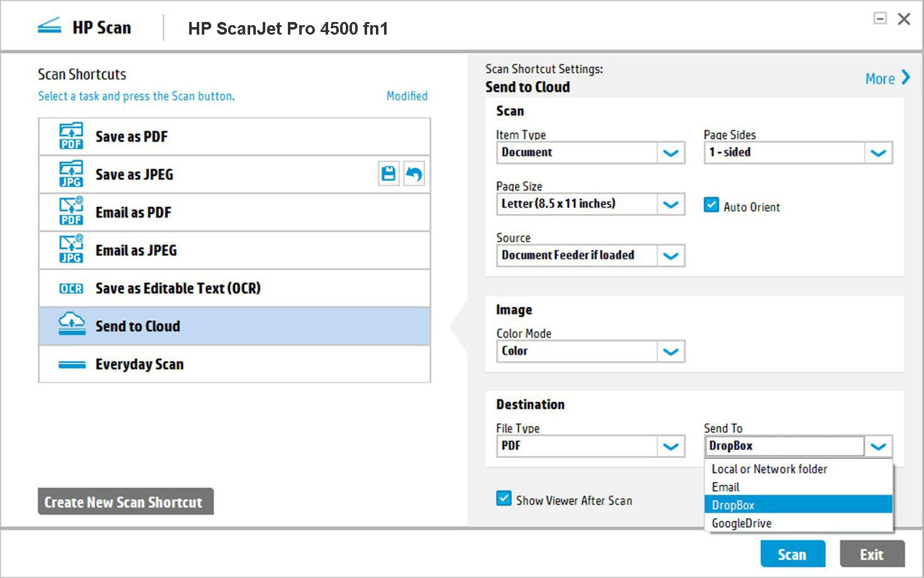Click the Modified column label
924x578 pixels.
point(407,96)
